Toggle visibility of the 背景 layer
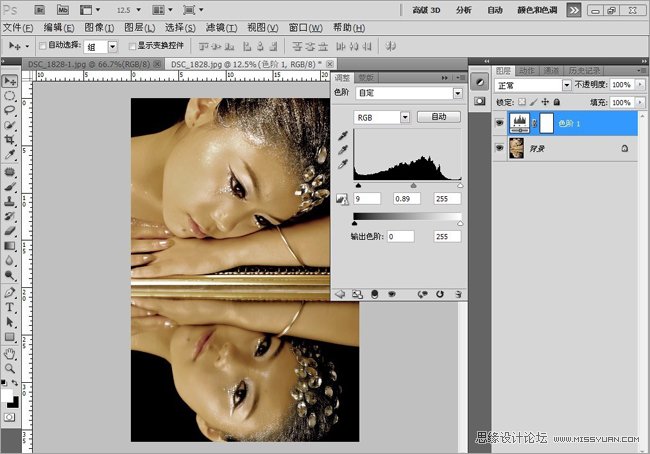 tap(500, 147)
